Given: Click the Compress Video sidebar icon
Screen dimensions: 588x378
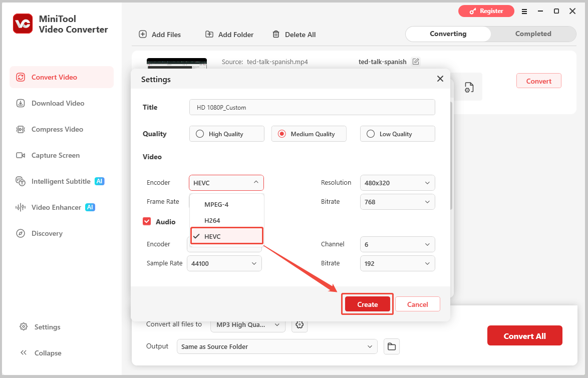Looking at the screenshot, I should pos(21,129).
